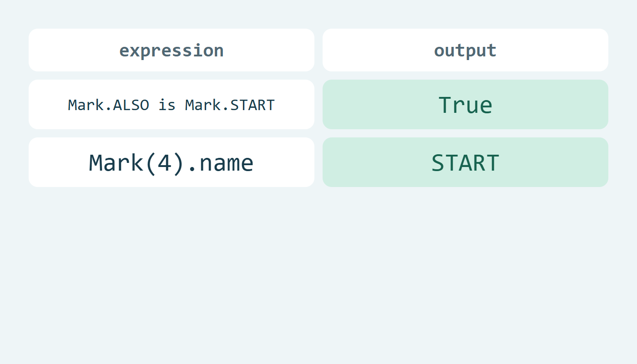The image size is (637, 364).
Task: Click the expression column header
Action: pos(172,50)
